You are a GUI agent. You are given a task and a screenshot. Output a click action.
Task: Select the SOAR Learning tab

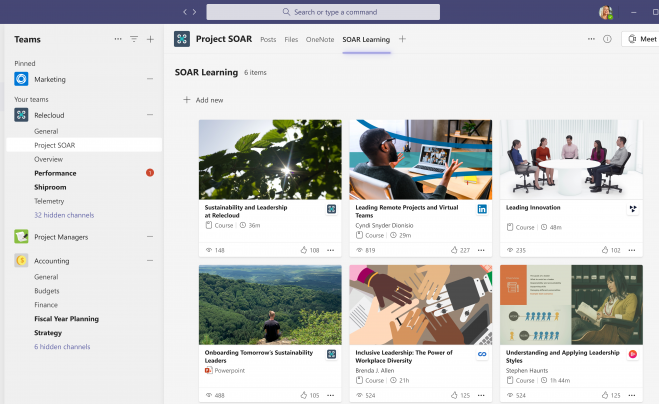[366, 40]
